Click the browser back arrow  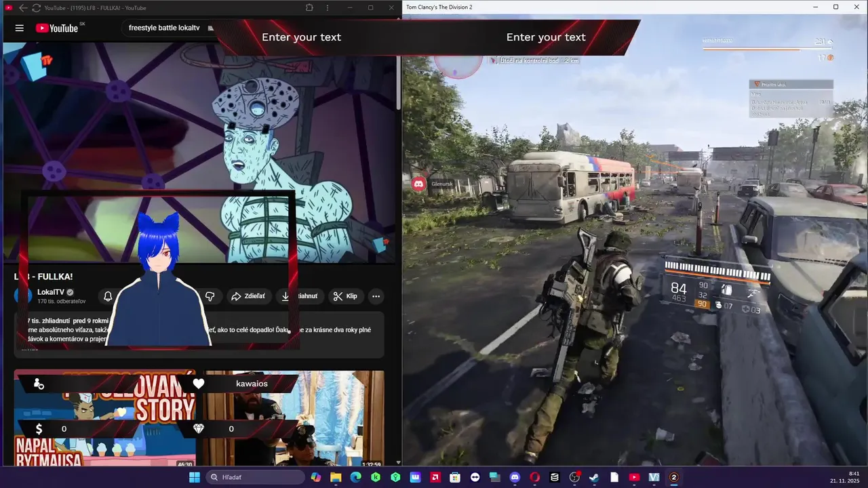22,7
